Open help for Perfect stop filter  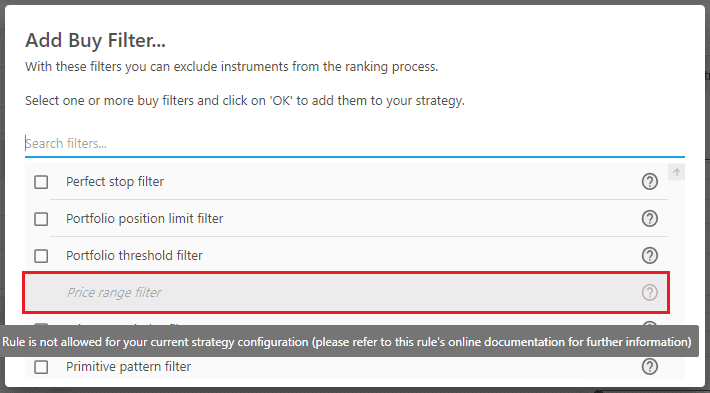click(x=649, y=182)
